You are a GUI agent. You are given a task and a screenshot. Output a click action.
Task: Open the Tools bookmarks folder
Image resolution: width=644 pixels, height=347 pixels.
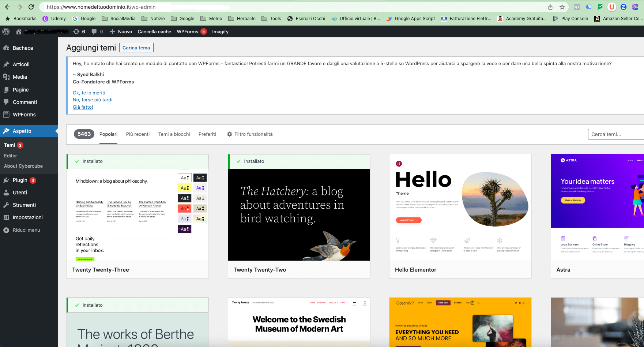click(271, 18)
